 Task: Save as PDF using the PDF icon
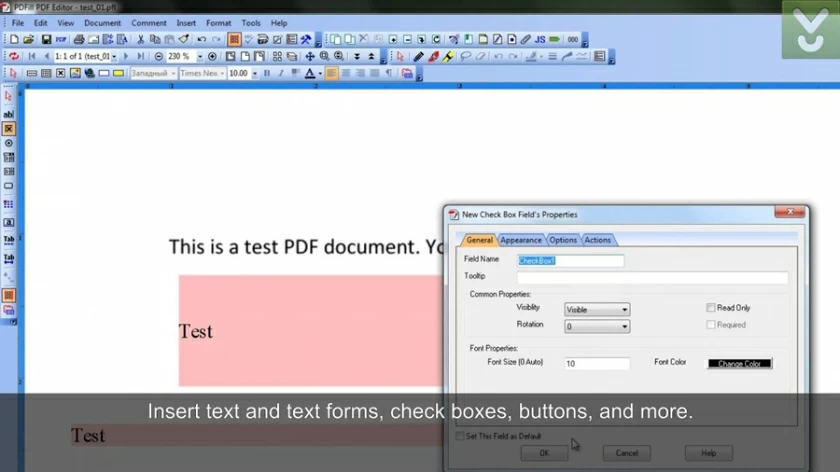pos(61,40)
